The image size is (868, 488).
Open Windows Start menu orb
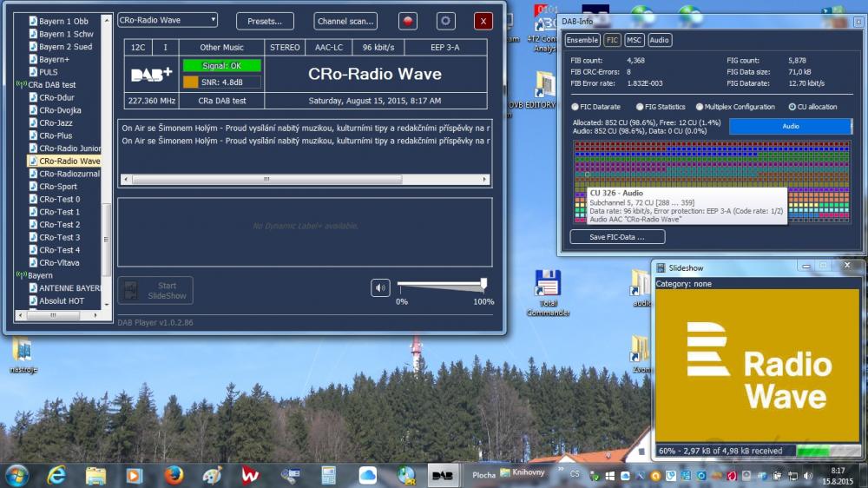pos(16,476)
